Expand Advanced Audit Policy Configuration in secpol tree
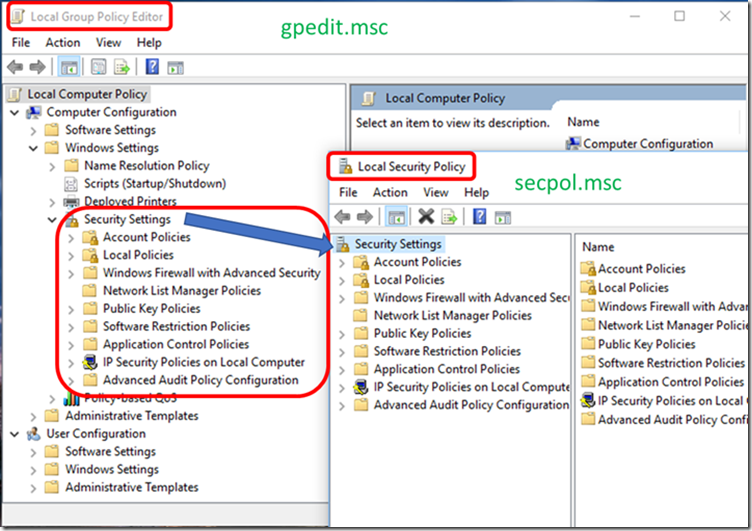The width and height of the screenshot is (752, 531). (342, 406)
